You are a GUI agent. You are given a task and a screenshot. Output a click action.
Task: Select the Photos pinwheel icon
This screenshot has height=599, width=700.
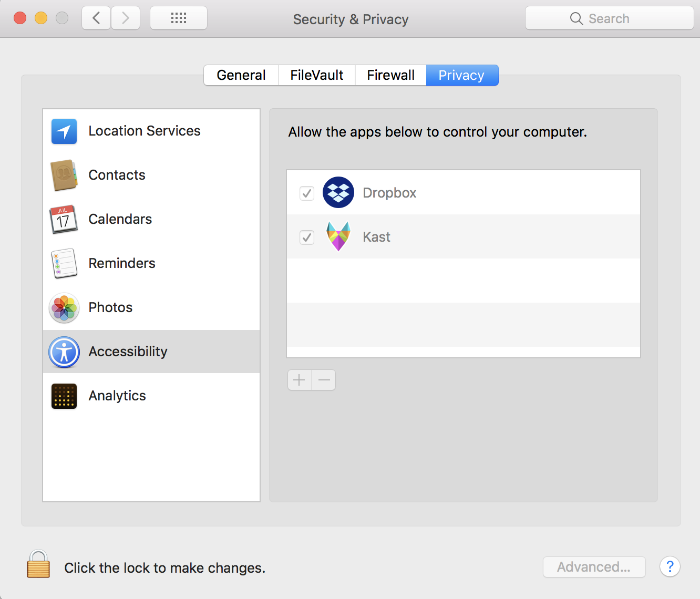(64, 308)
